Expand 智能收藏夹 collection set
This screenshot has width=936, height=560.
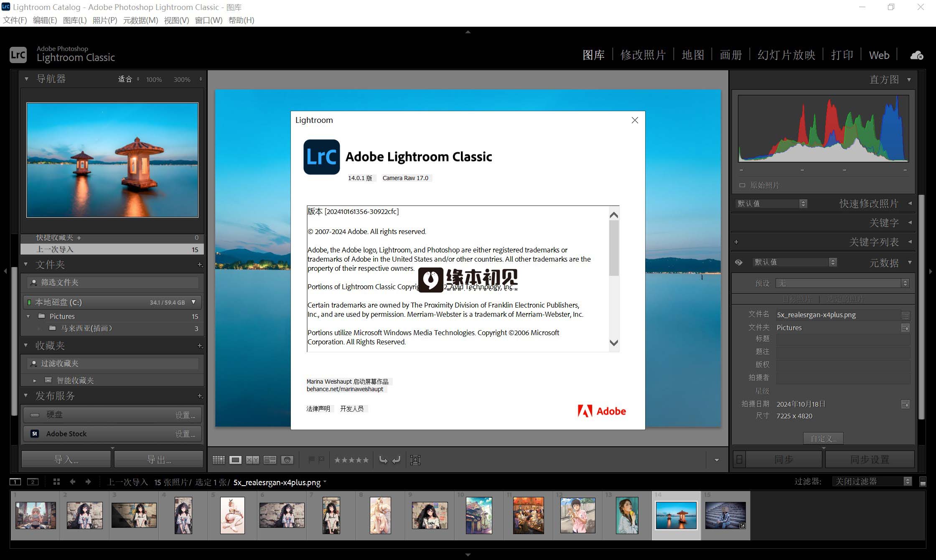pyautogui.click(x=35, y=381)
